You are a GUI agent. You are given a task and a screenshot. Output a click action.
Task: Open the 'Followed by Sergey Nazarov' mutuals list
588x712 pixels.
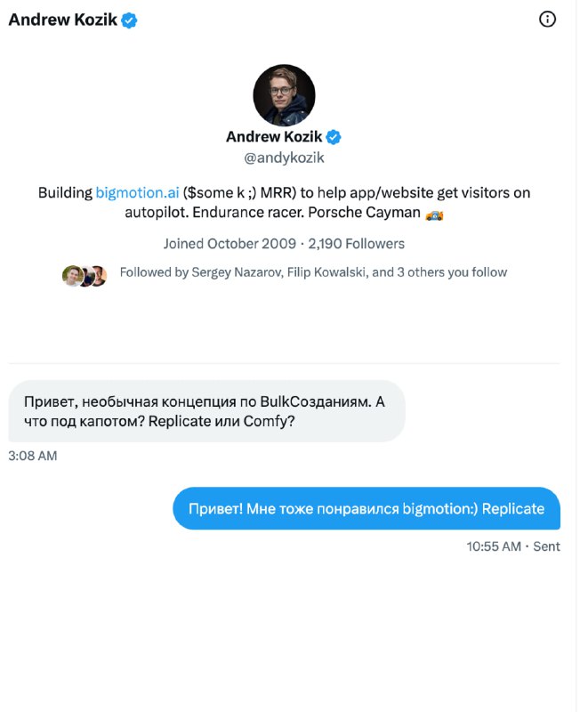(x=313, y=272)
